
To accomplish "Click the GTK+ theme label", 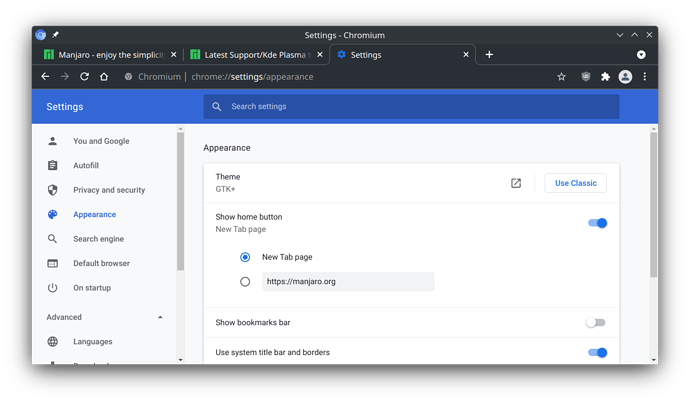I will pos(225,189).
